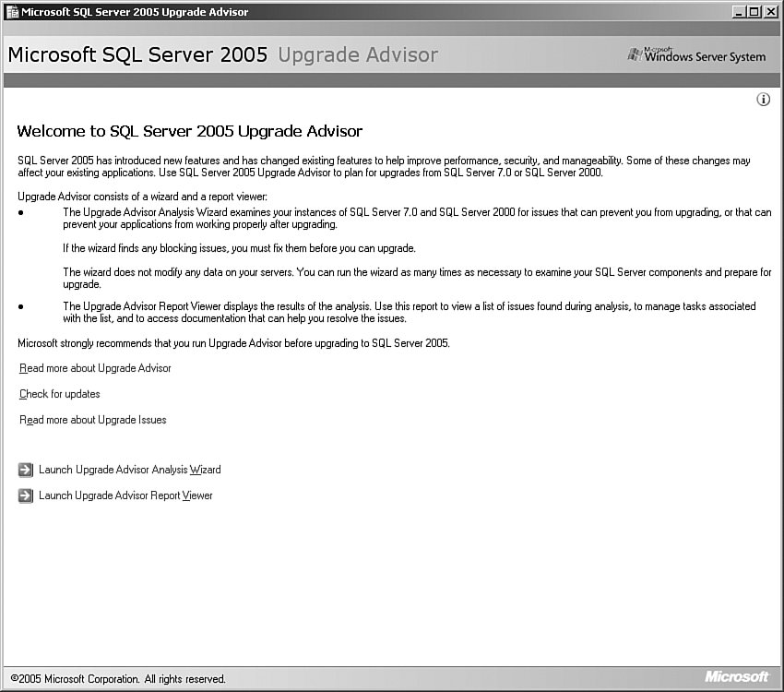Open Read more about Upgrade Issues
Image resolution: width=784 pixels, height=692 pixels.
(x=93, y=420)
